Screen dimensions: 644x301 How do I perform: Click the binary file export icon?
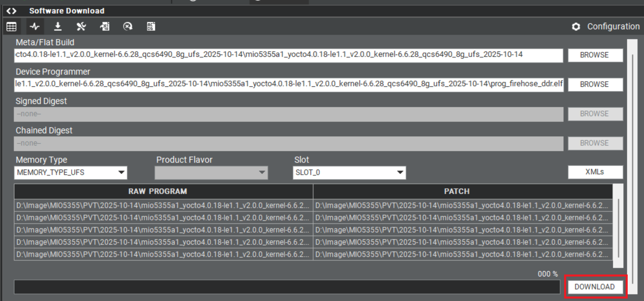(104, 27)
